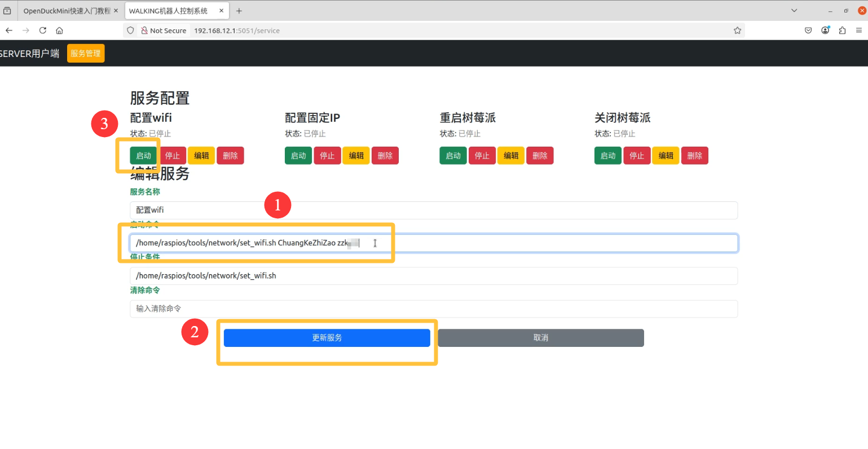This screenshot has height=449, width=868.
Task: Start the 配置wifi service with 启动
Action: point(144,156)
